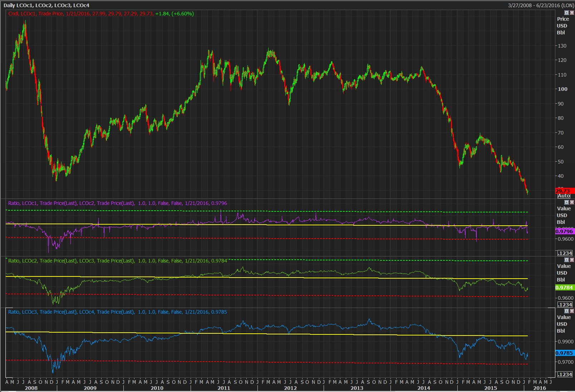The image size is (575, 392).
Task: Click the 2010 year label on time axis
Action: click(157, 388)
